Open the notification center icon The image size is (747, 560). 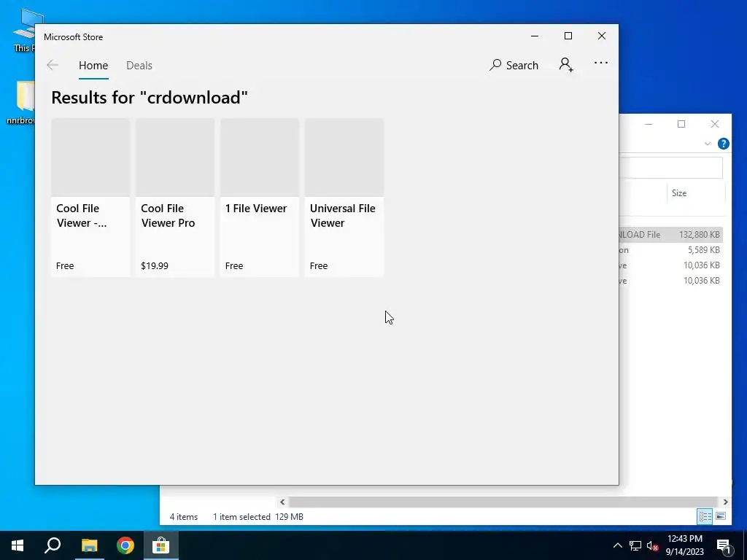tap(724, 545)
